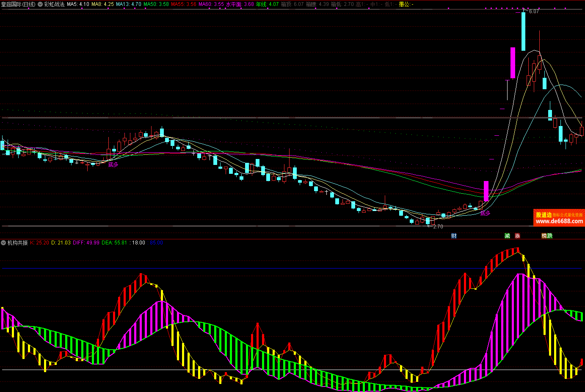Click the left 底多 signal label
Screen dimensions: 585x392
(113, 165)
